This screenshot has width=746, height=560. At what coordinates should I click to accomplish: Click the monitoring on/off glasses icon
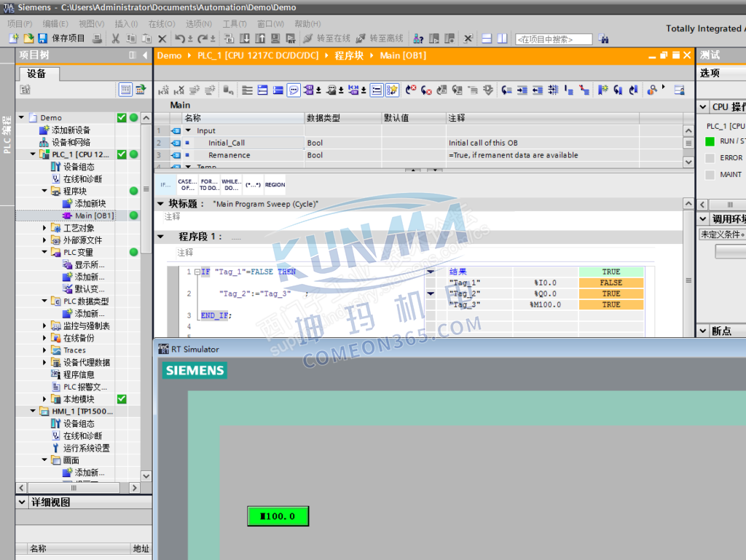(x=652, y=90)
